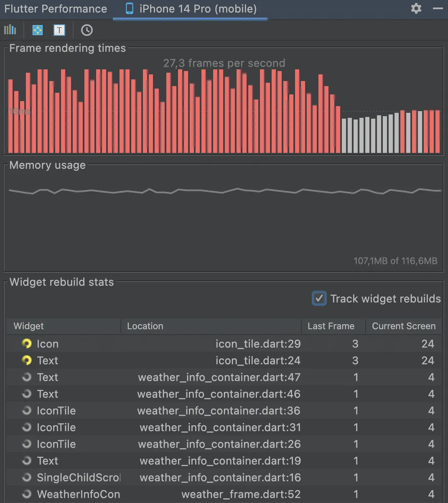Uncheck the Track widget rebuilds checkbox
Screen dimensions: 448x503
[x=318, y=298]
